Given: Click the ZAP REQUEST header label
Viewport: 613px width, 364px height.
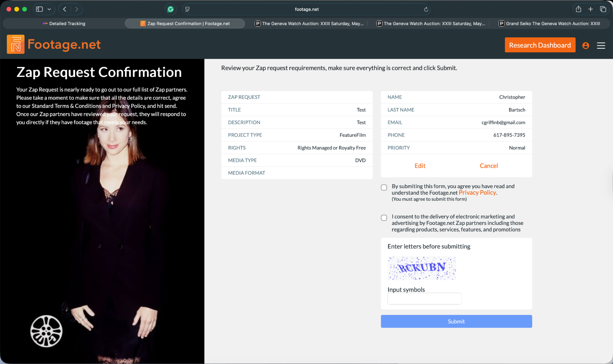Looking at the screenshot, I should point(244,97).
